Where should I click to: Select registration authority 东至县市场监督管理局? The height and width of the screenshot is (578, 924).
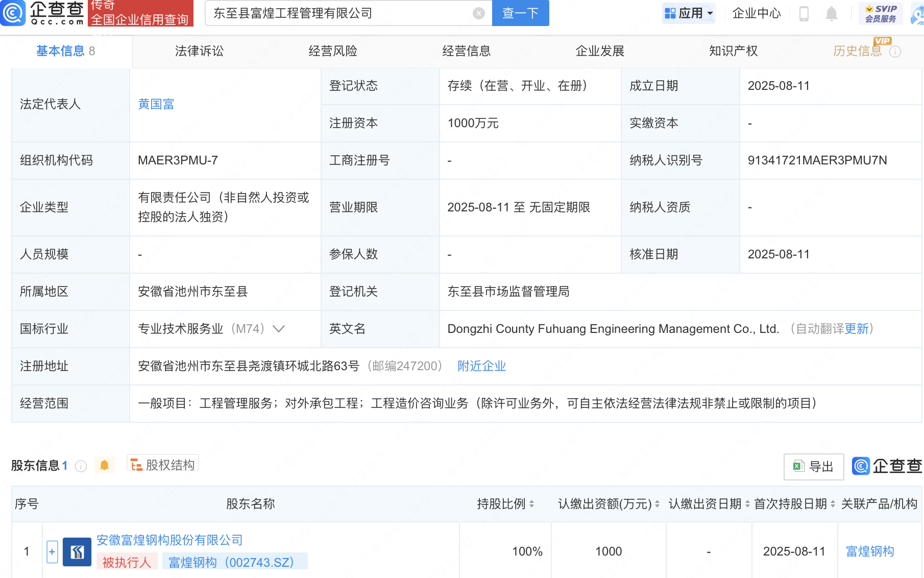pyautogui.click(x=508, y=292)
